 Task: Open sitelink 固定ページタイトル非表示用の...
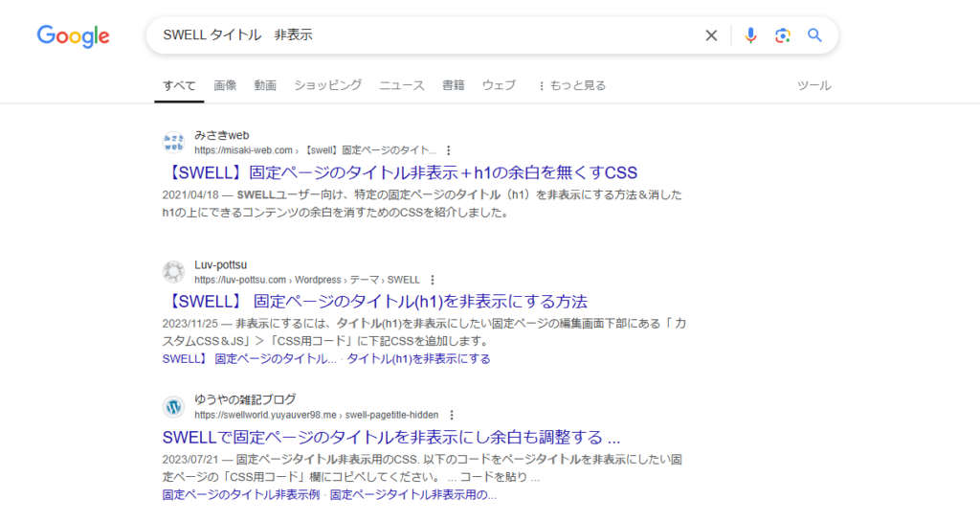pyautogui.click(x=413, y=495)
